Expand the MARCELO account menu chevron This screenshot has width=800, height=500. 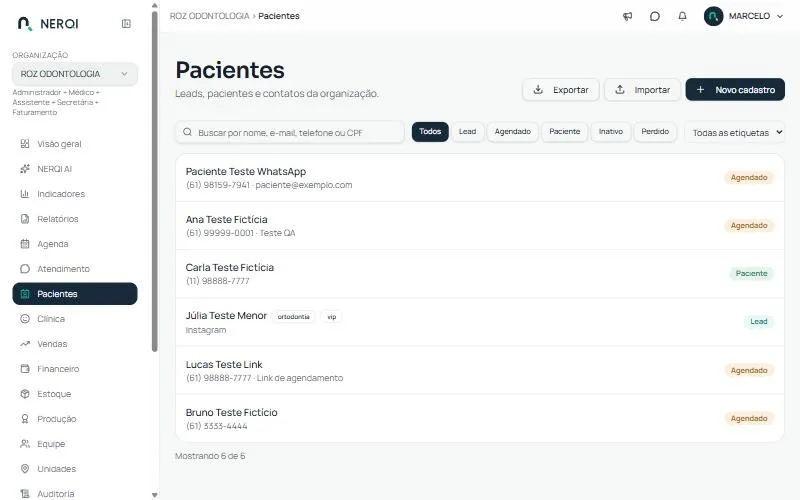pyautogui.click(x=780, y=16)
